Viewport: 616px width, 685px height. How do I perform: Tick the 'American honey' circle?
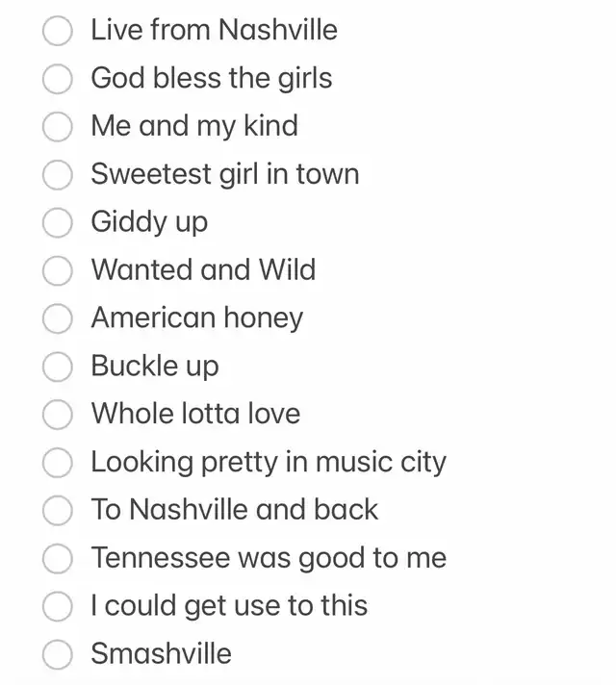58,319
